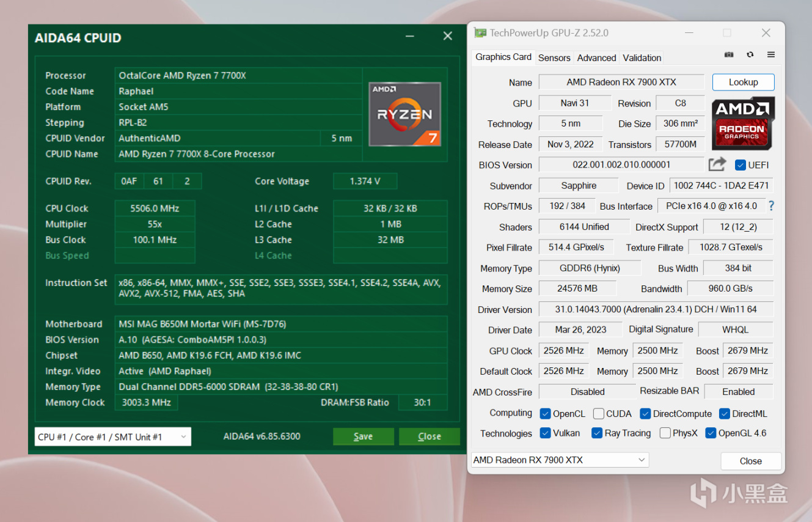Click the DirectX Support 12 (12_2) field
The height and width of the screenshot is (522, 812).
(738, 227)
